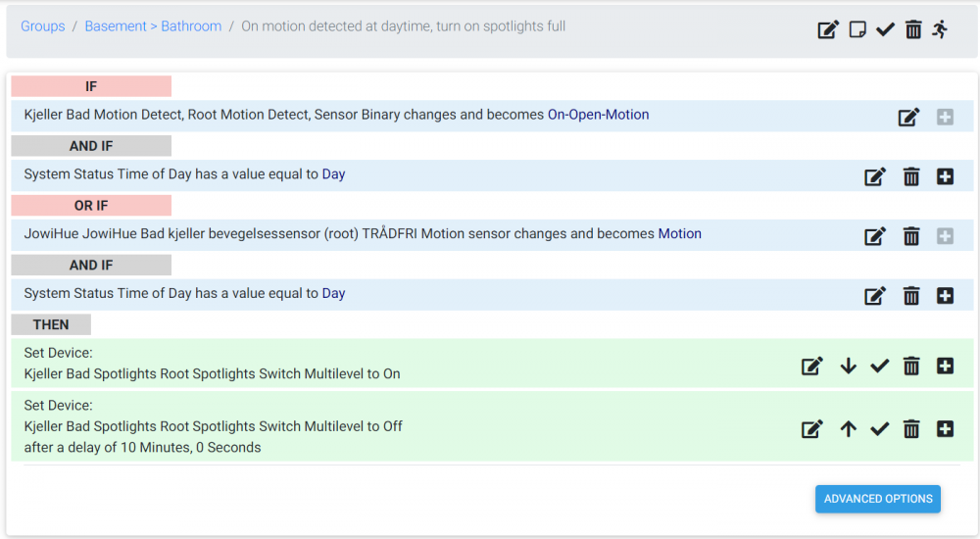Delete the JowiHue motion sensor trigger
Screen dimensions: 980x539
tap(911, 236)
